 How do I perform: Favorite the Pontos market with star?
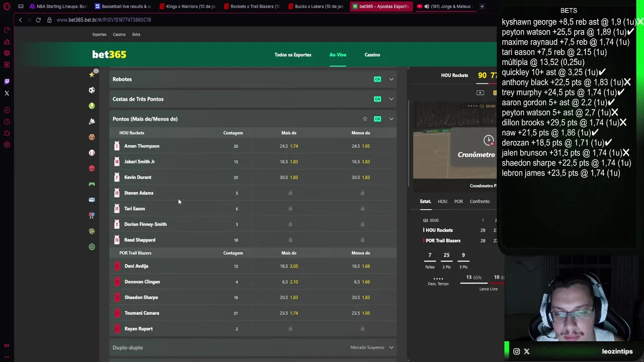(365, 119)
